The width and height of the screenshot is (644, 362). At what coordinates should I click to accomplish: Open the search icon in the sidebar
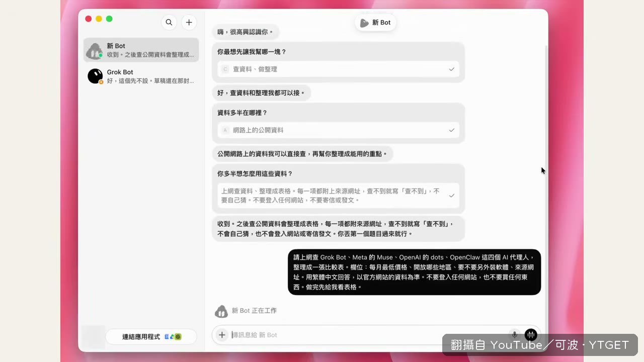[x=169, y=22]
